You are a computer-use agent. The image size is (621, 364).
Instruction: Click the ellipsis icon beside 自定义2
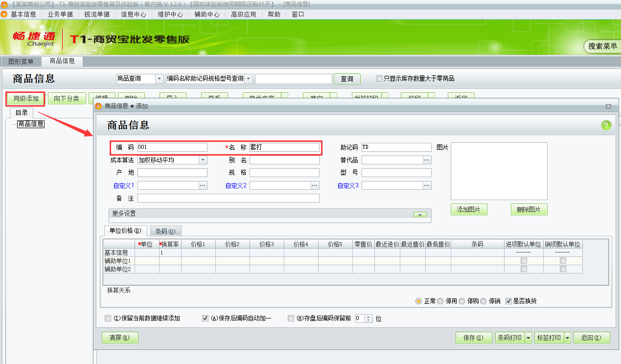pyautogui.click(x=315, y=185)
